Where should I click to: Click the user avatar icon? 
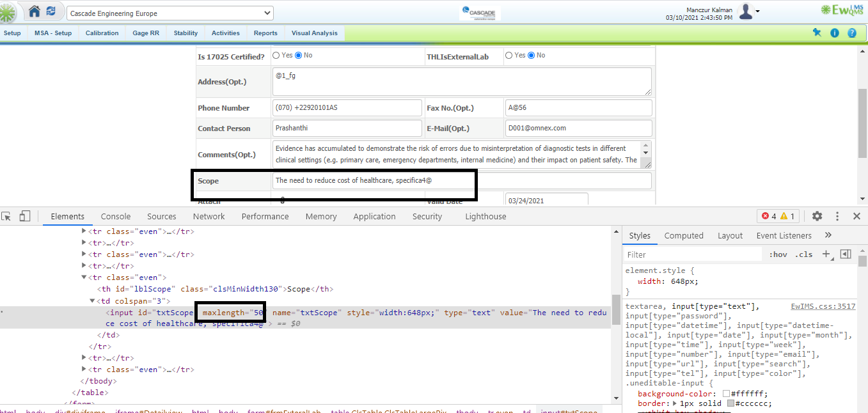click(x=745, y=12)
